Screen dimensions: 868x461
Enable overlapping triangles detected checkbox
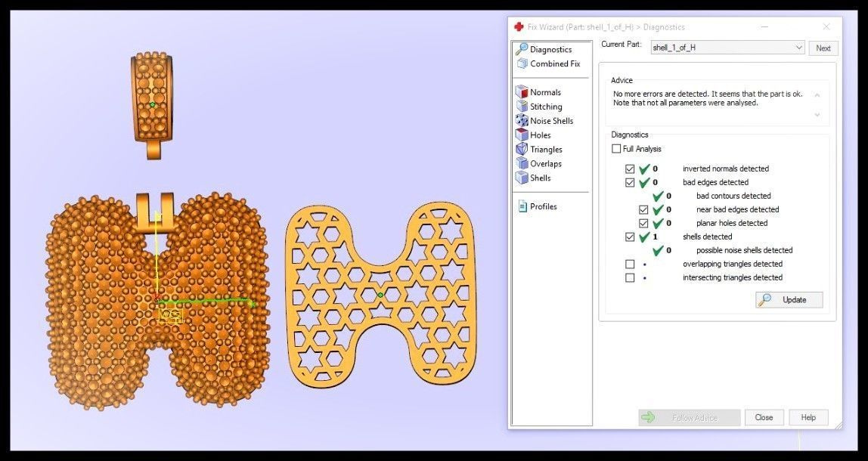tap(629, 264)
